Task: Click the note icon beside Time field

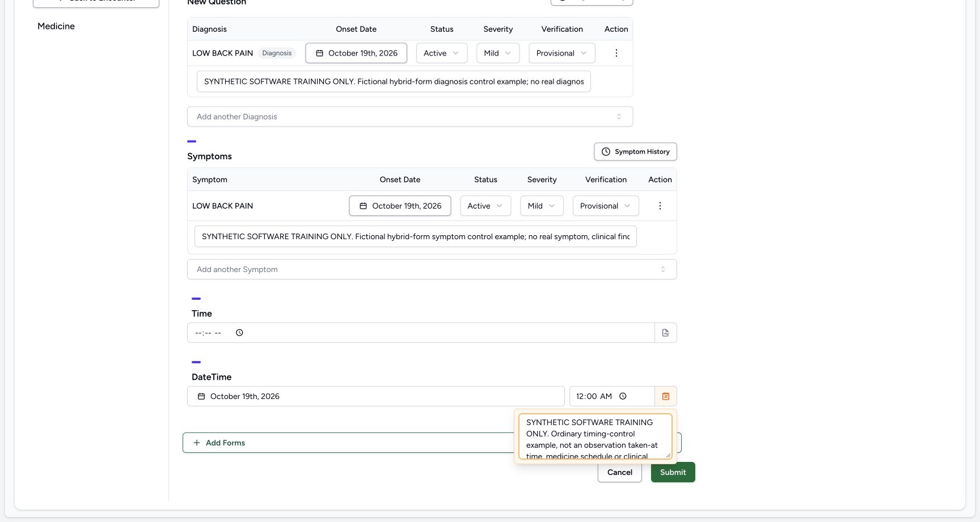Action: click(666, 333)
